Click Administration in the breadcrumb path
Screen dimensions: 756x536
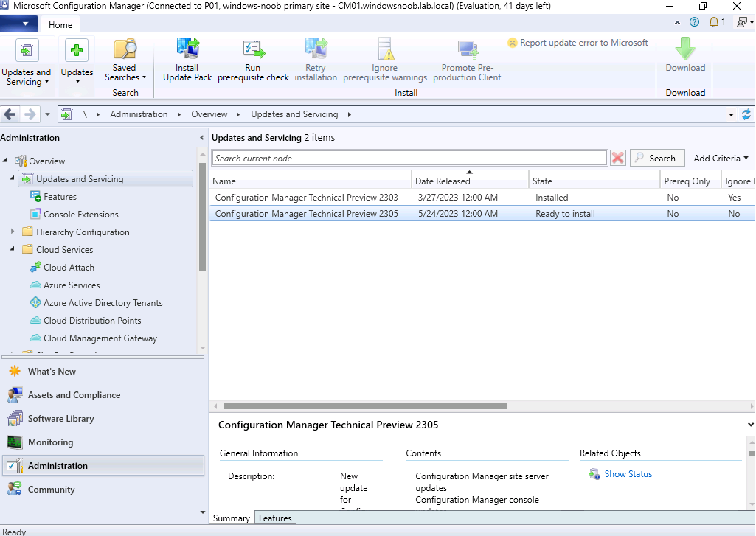tap(139, 114)
